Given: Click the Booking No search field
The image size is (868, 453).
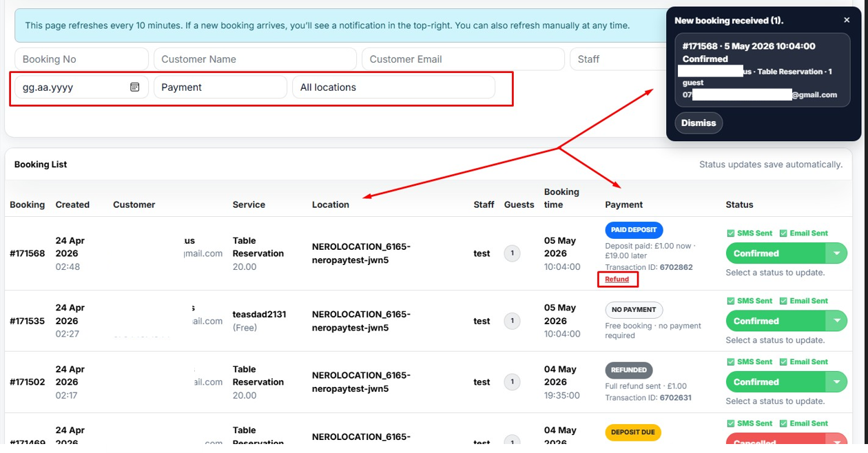Looking at the screenshot, I should point(81,59).
